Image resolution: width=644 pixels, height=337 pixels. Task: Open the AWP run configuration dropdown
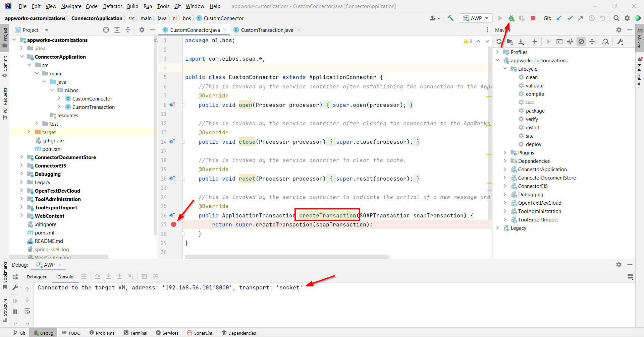(476, 18)
